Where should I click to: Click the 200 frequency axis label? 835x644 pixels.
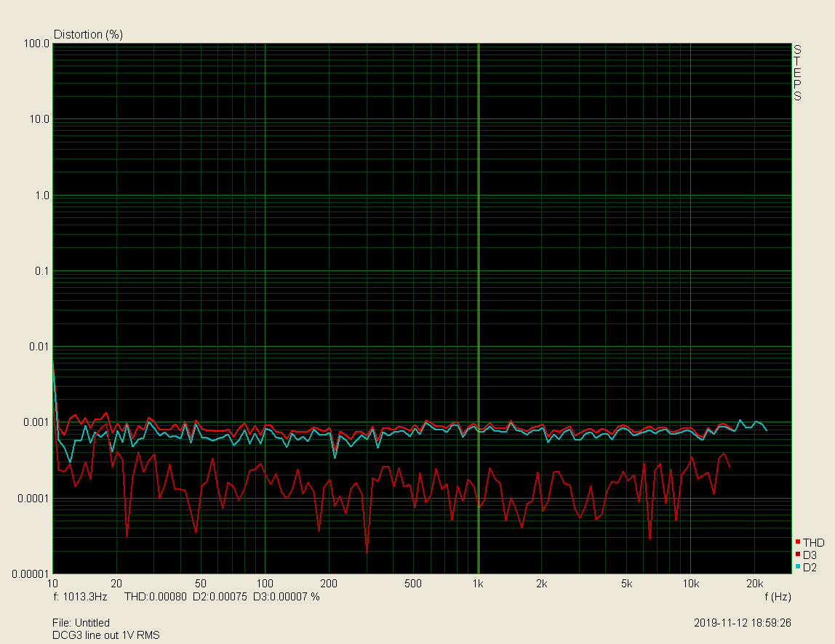[329, 584]
